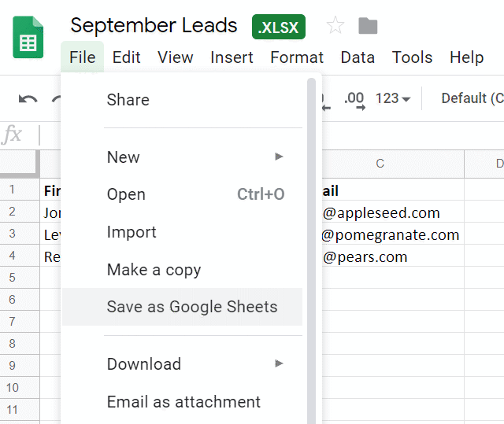Open the 123 number format dropdown
The image size is (504, 424).
pos(393,98)
